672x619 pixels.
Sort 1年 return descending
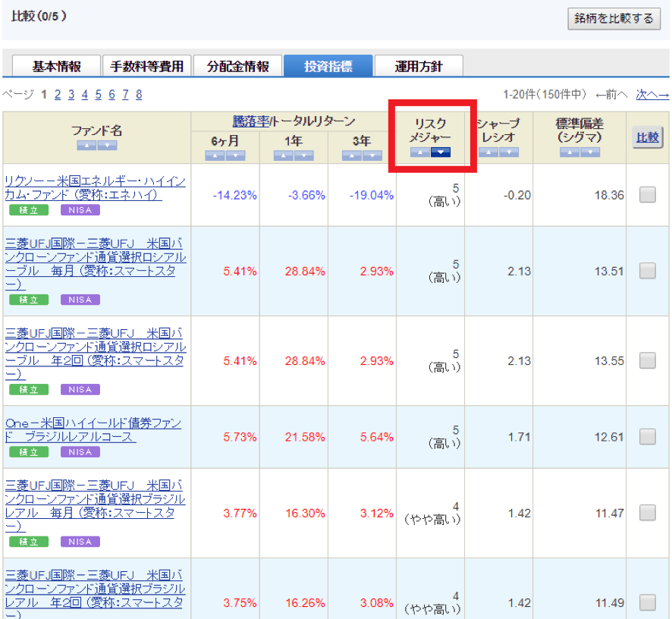(303, 156)
